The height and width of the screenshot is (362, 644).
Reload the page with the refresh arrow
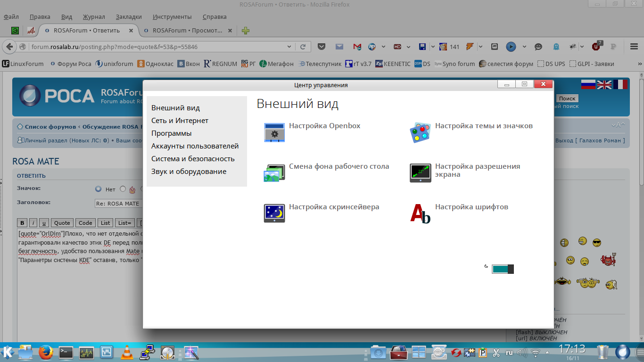[x=303, y=47]
